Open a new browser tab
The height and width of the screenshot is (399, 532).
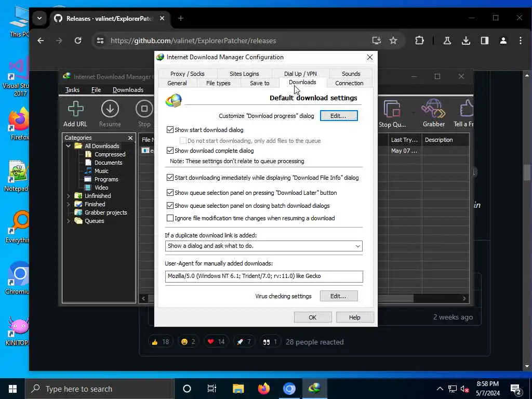pos(180,18)
